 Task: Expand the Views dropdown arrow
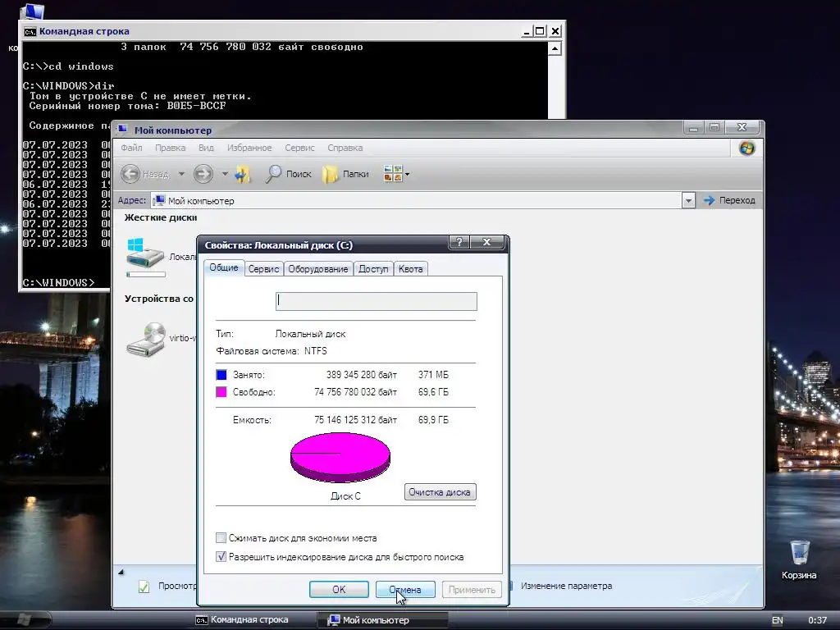[x=407, y=174]
